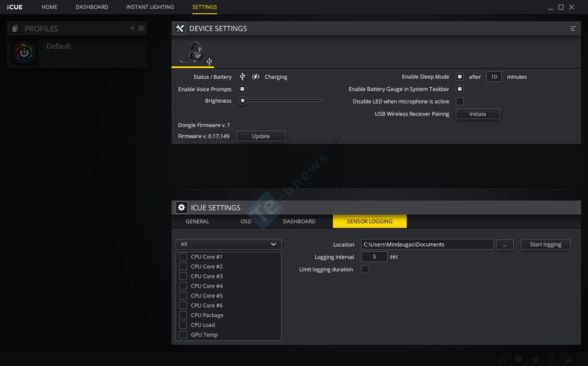Click the Logging interval seconds field
The width and height of the screenshot is (588, 366).
pos(374,257)
